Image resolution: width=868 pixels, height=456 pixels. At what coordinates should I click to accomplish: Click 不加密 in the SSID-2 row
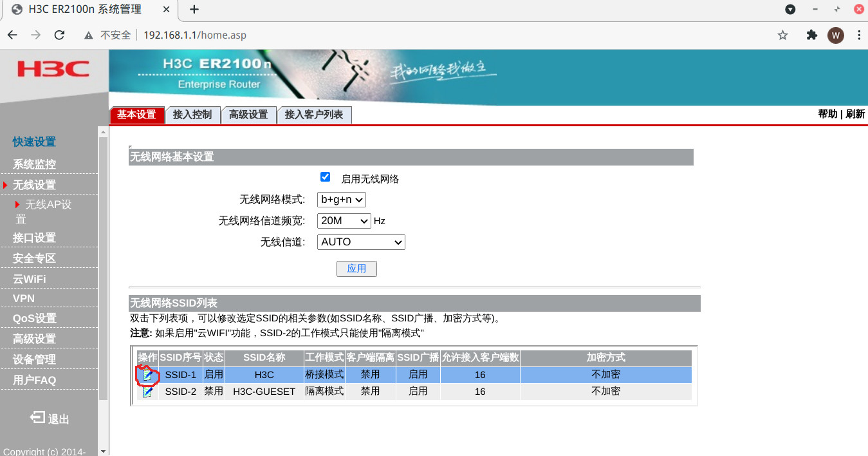pos(605,392)
